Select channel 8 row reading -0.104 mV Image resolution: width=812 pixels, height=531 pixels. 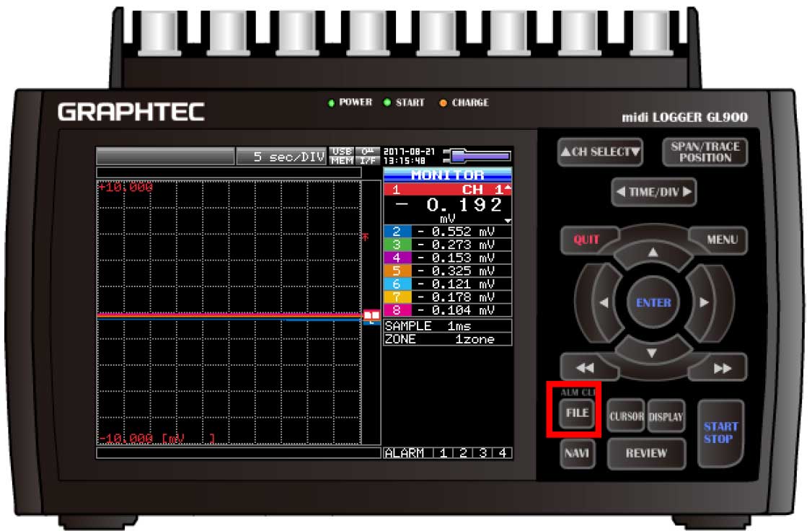447,310
